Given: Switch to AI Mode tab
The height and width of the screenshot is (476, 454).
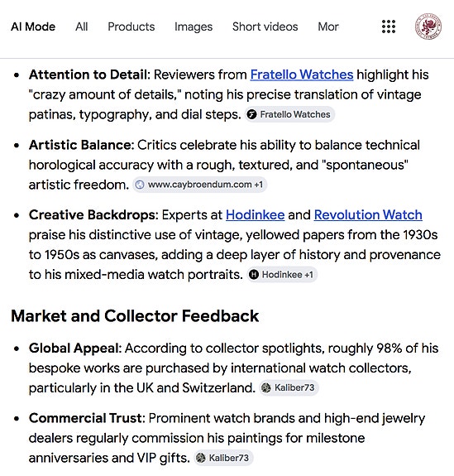Looking at the screenshot, I should point(33,26).
